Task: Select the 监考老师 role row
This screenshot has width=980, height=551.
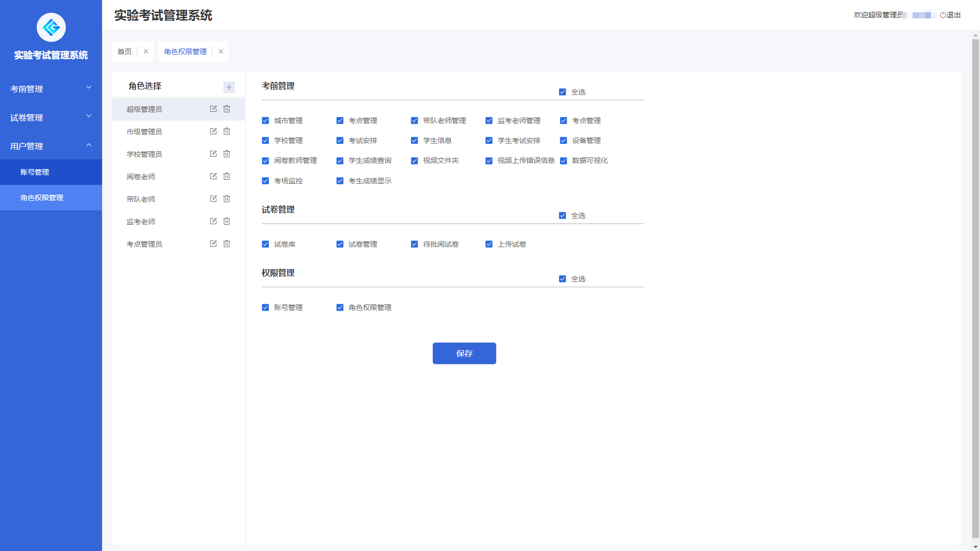Action: [x=179, y=222]
